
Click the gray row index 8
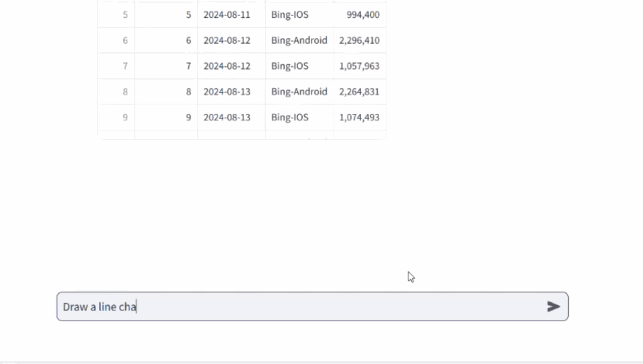(116, 92)
